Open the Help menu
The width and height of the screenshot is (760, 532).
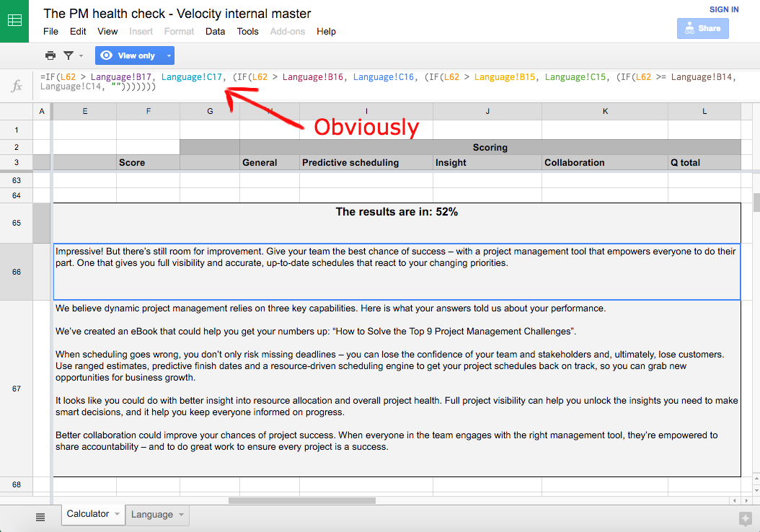(326, 32)
